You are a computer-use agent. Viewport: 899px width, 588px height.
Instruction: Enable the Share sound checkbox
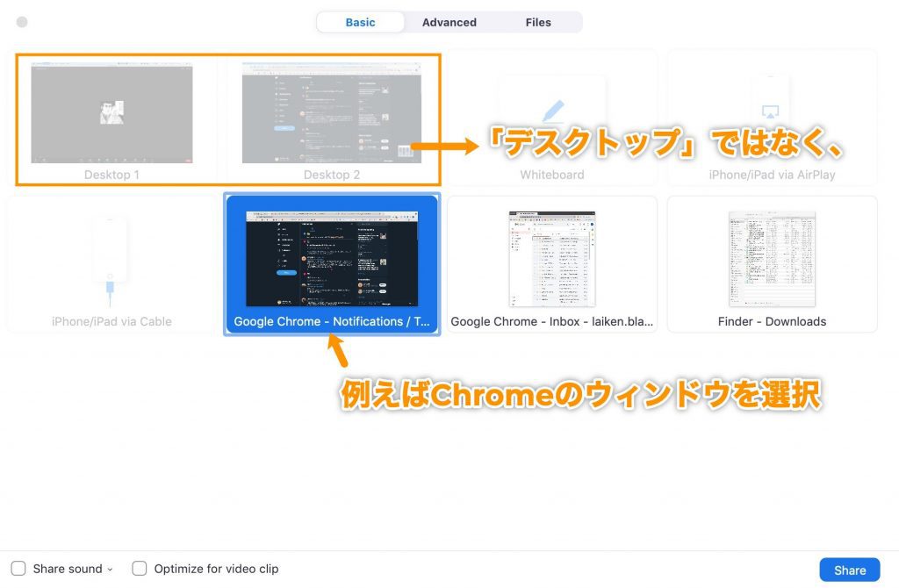click(x=18, y=569)
